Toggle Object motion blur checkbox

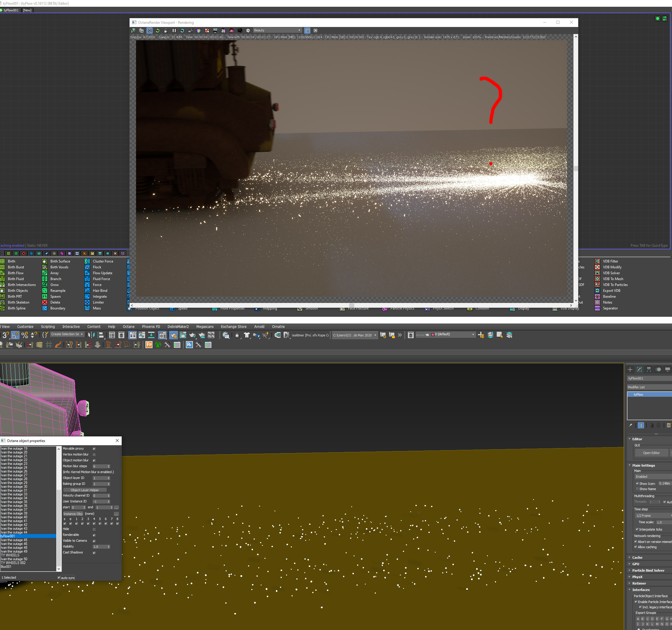click(94, 460)
